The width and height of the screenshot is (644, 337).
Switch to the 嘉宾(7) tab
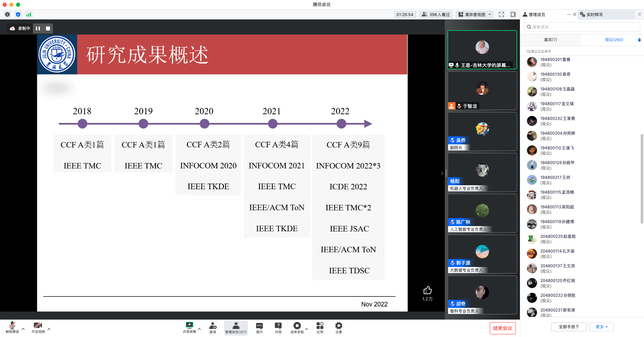point(550,40)
